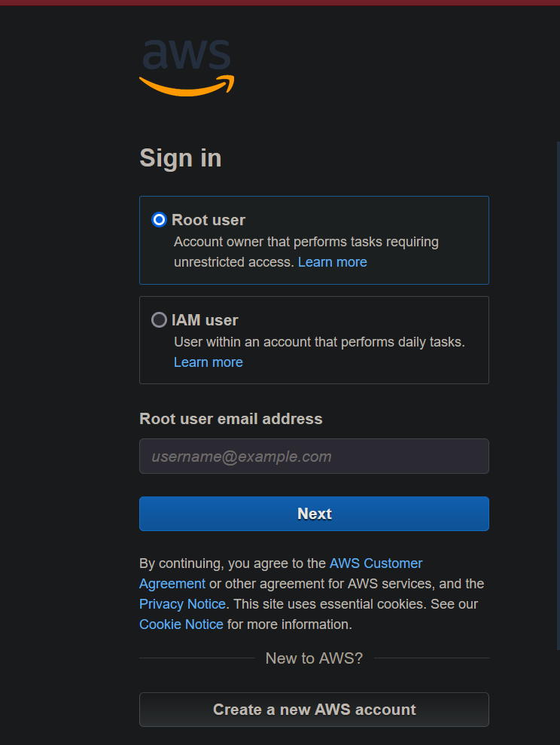
Task: Open the Cookie Notice link
Action: click(181, 624)
